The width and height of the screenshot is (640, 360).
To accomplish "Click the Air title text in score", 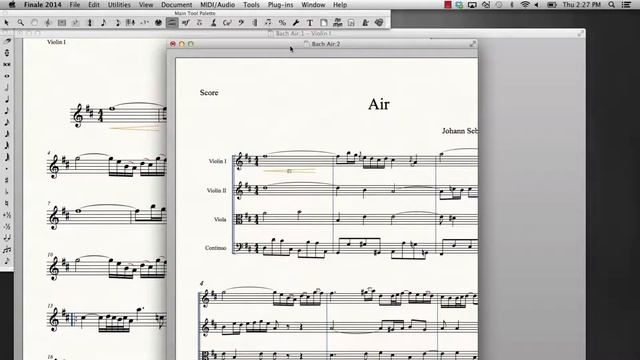I will [379, 104].
